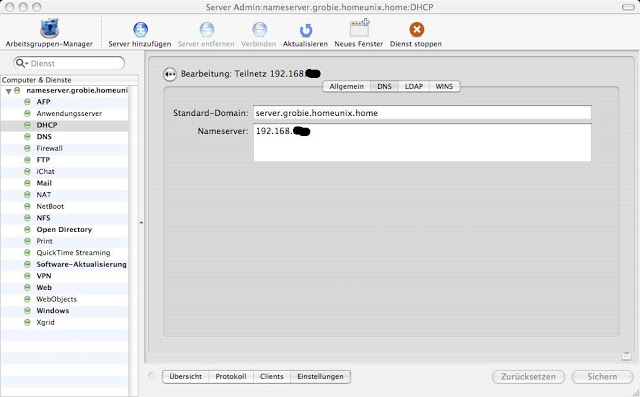Image resolution: width=640 pixels, height=397 pixels.
Task: Select the Software-Aktualisierung service
Action: [81, 264]
